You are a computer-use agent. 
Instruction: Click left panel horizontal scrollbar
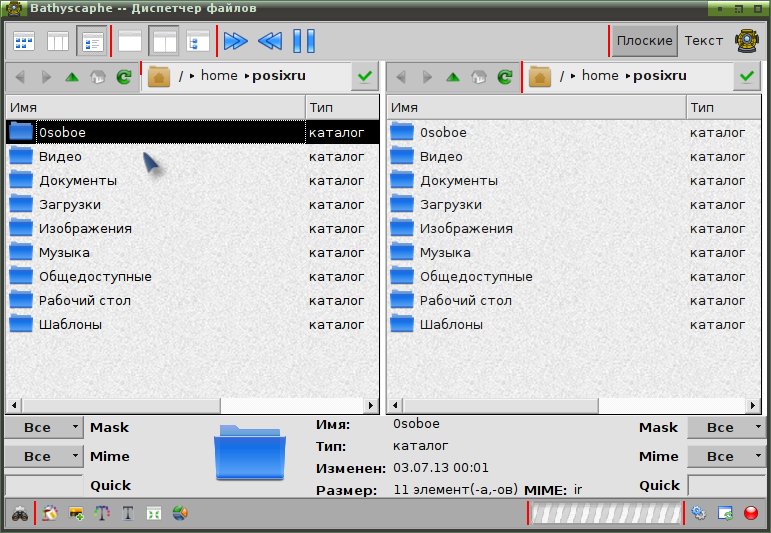tap(121, 406)
